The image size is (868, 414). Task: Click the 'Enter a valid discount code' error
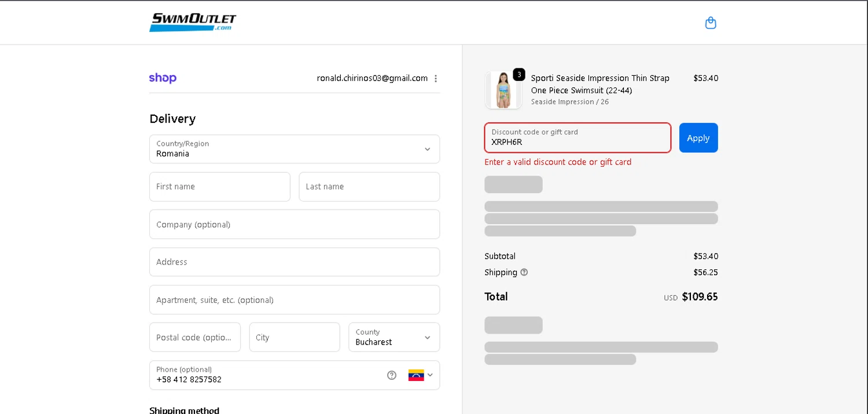pos(558,162)
